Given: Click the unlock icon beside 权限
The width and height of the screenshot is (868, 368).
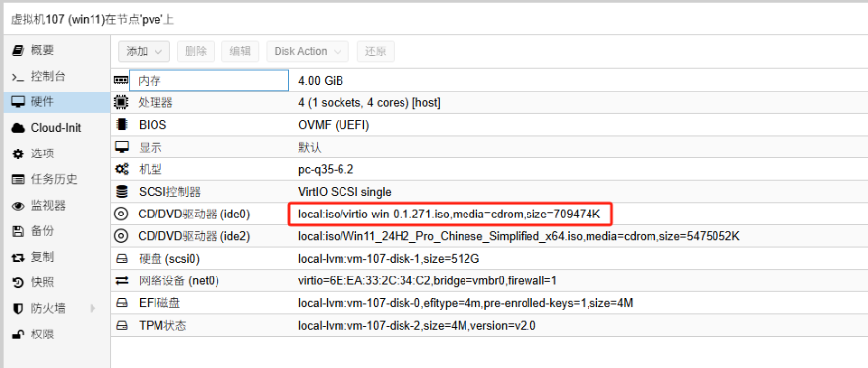Looking at the screenshot, I should 18,335.
